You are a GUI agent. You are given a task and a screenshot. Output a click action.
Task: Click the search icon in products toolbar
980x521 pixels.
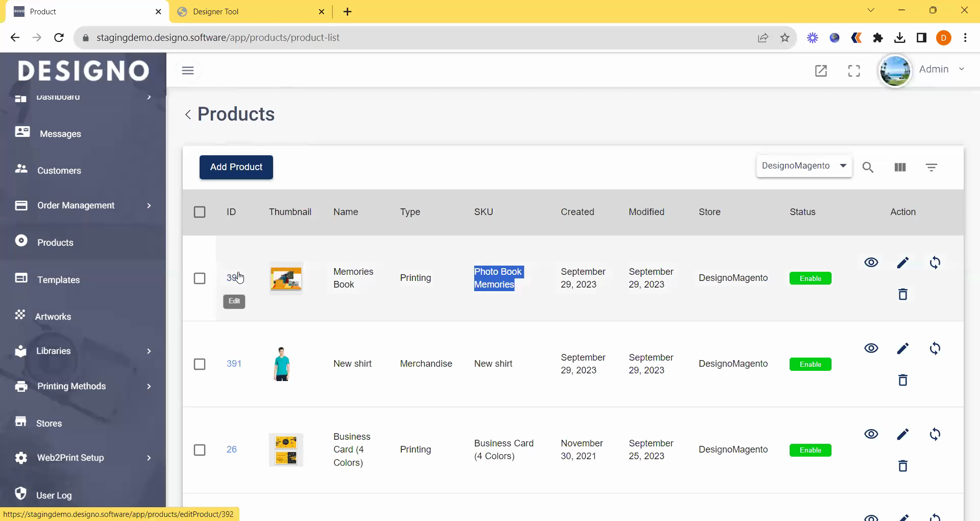point(868,168)
